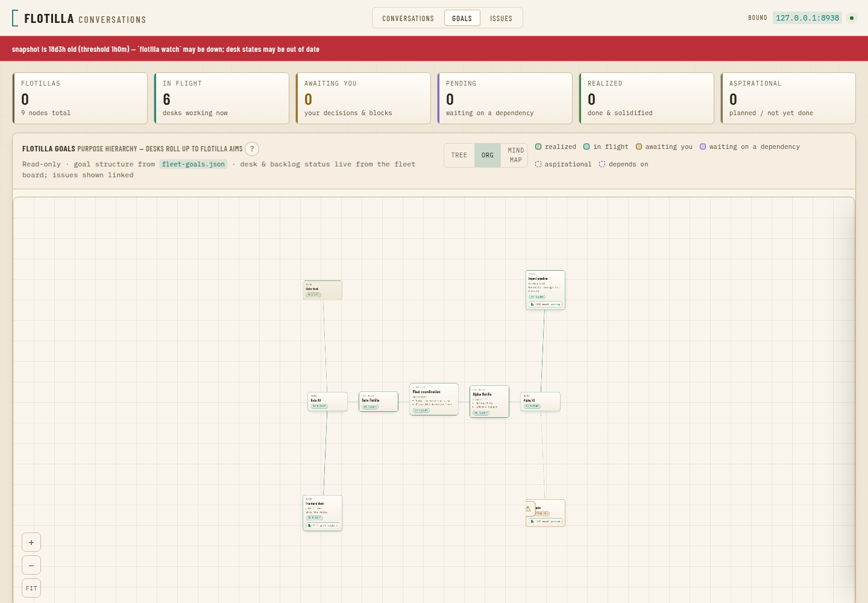The width and height of the screenshot is (868, 603).
Task: Select the Org view mode
Action: click(x=488, y=155)
